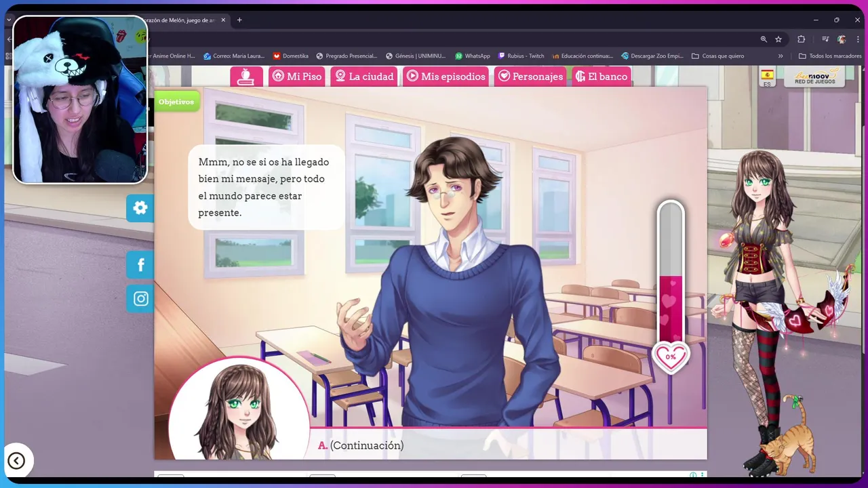Open the Facebook share icon
This screenshot has width=868, height=488.
click(140, 265)
